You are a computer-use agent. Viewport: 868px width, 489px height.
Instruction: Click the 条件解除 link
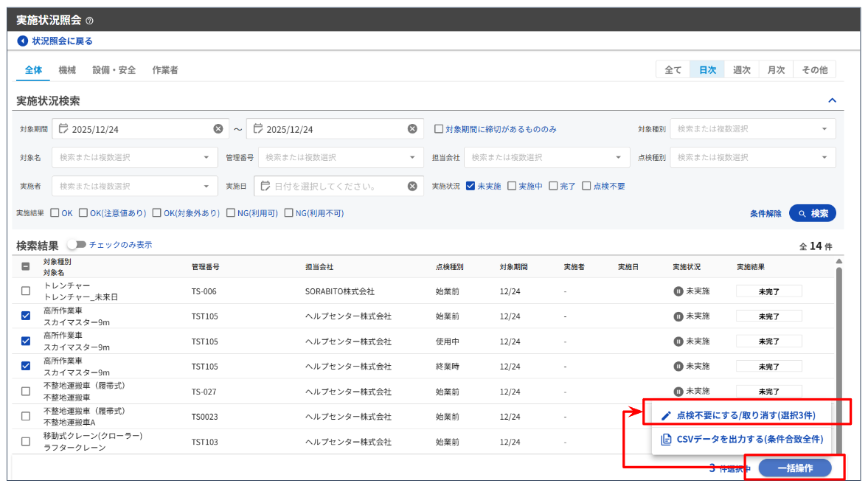[765, 214]
